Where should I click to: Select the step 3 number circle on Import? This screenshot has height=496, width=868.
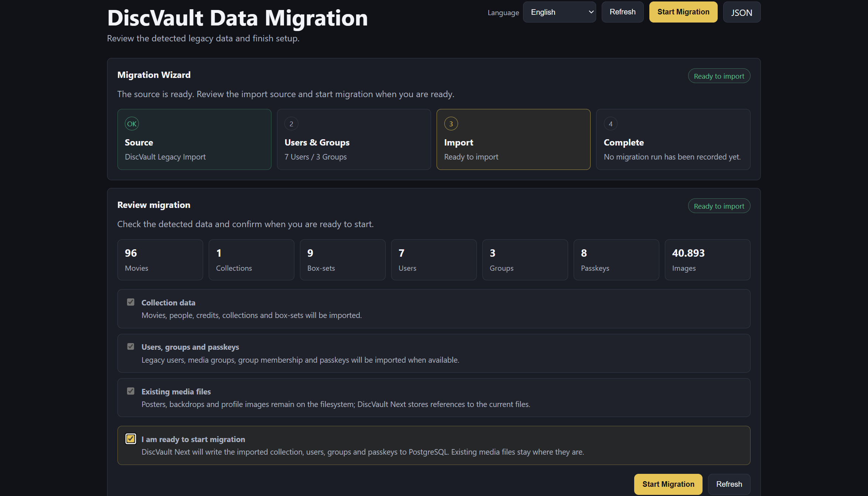[x=451, y=124]
